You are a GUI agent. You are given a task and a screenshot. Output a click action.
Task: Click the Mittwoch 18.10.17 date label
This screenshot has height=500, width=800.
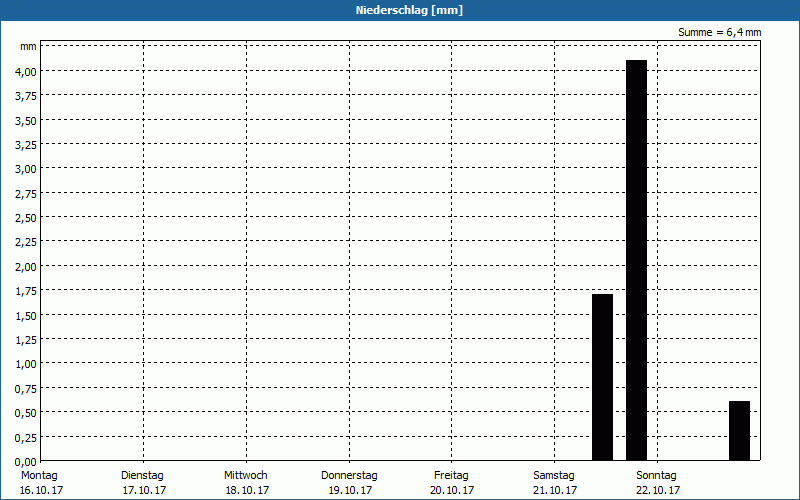click(246, 483)
